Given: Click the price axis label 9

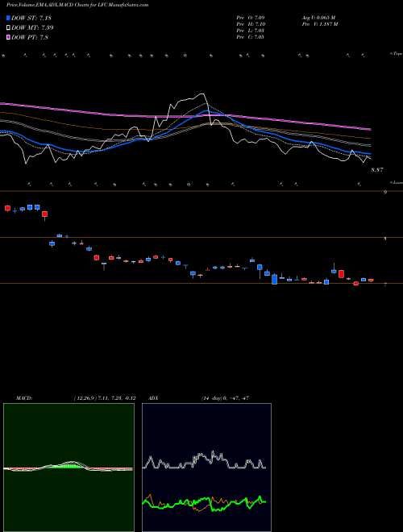Looking at the screenshot, I should (385, 193).
